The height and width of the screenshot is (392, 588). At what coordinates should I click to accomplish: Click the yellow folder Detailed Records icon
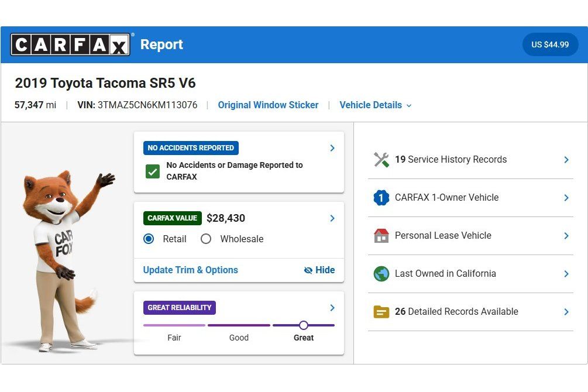pos(381,312)
